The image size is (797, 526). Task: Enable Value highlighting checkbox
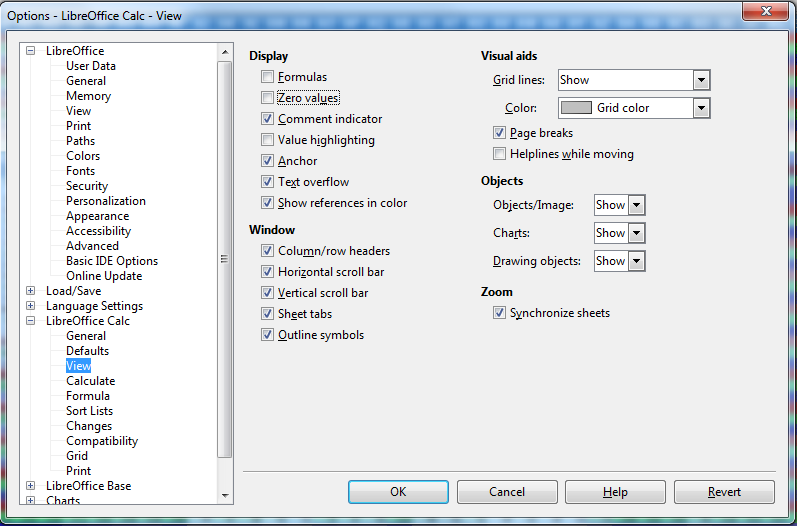tap(267, 140)
